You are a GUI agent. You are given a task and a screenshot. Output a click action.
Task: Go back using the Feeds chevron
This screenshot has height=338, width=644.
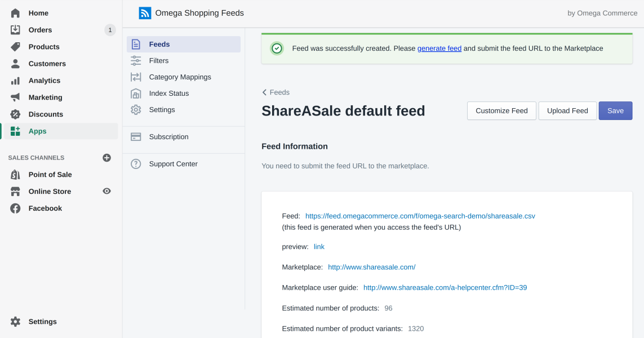(x=264, y=92)
